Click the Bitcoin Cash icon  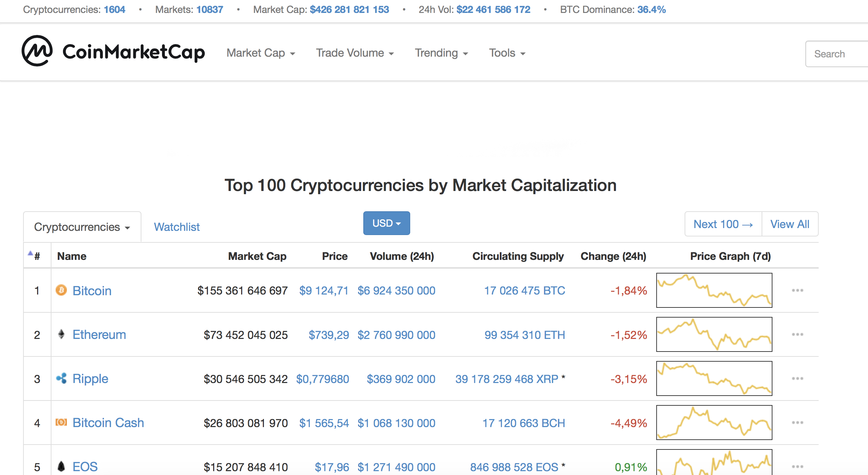pos(61,422)
